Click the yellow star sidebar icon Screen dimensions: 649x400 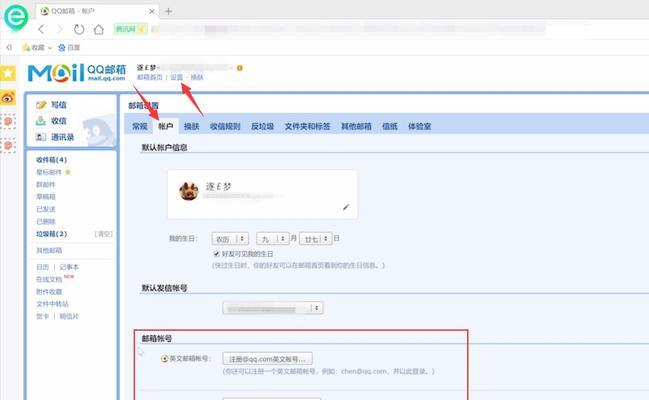pos(8,73)
